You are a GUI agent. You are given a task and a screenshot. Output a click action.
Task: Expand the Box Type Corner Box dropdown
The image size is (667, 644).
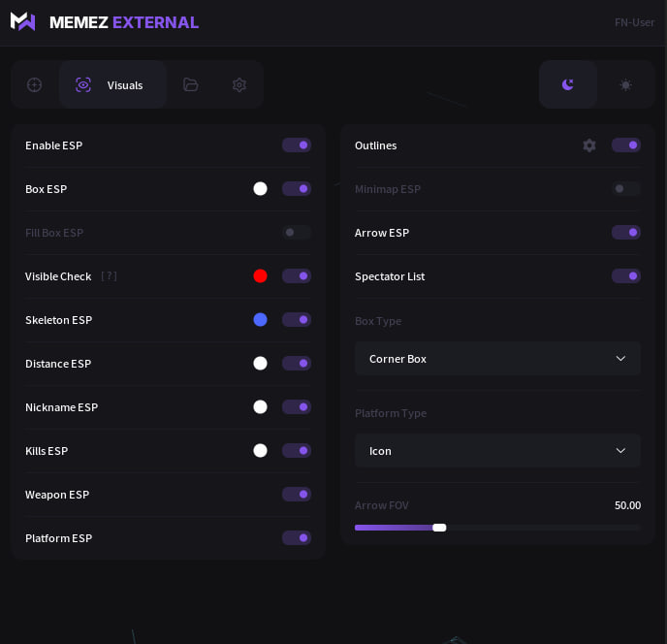tap(497, 359)
